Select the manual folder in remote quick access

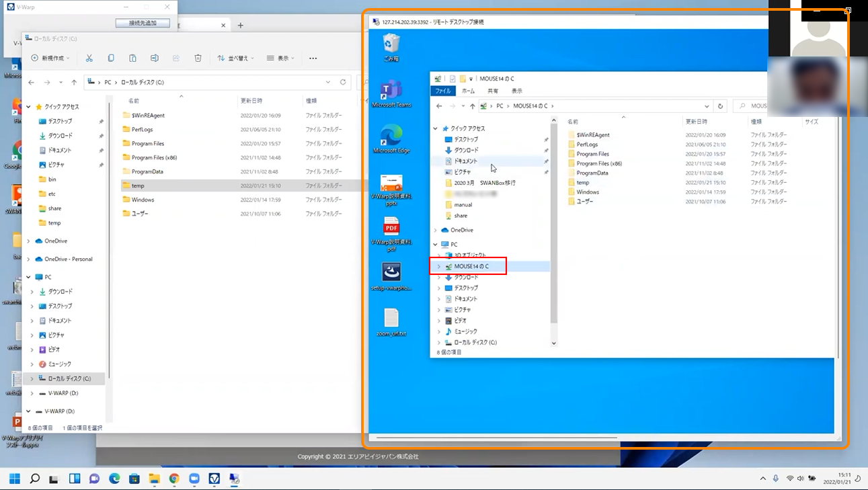(463, 204)
